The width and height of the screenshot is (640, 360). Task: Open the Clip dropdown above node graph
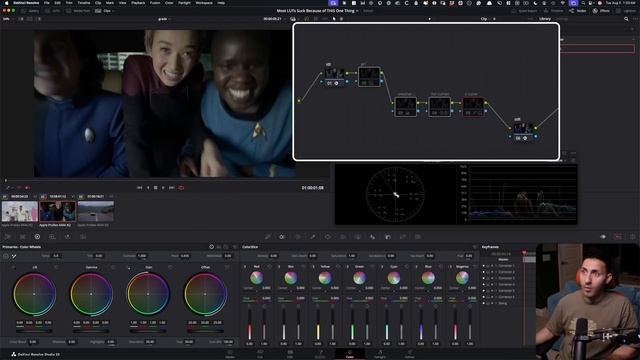tap(487, 19)
